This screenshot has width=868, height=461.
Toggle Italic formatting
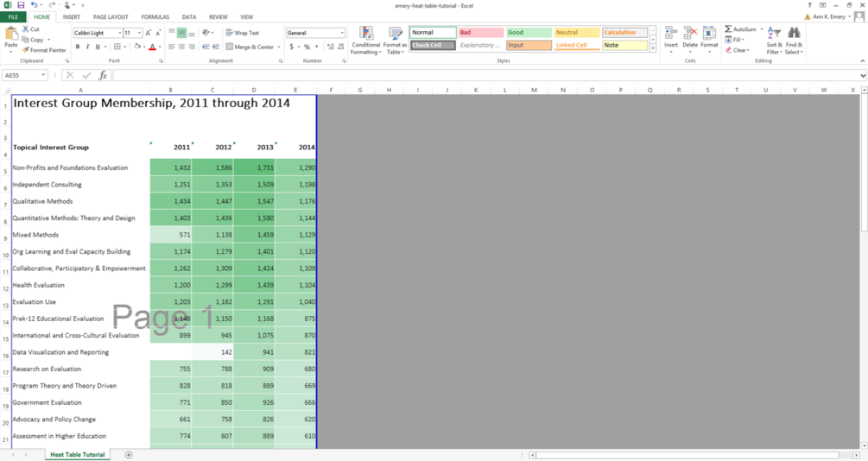point(87,47)
